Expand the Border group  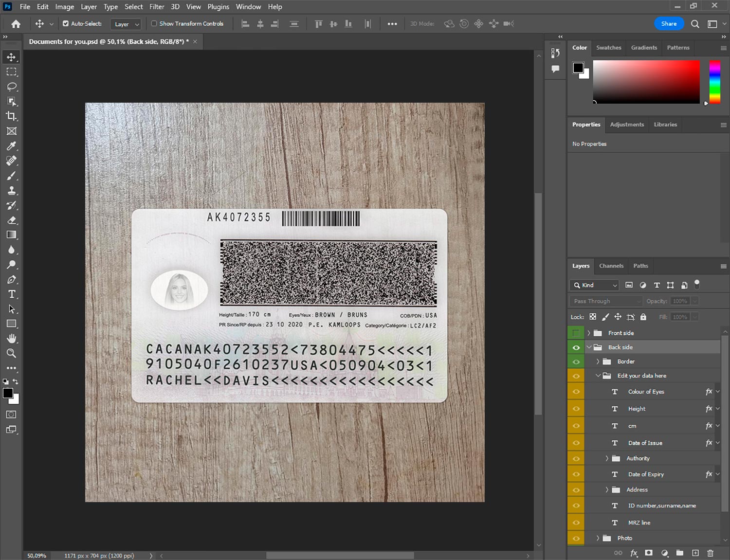pos(598,361)
